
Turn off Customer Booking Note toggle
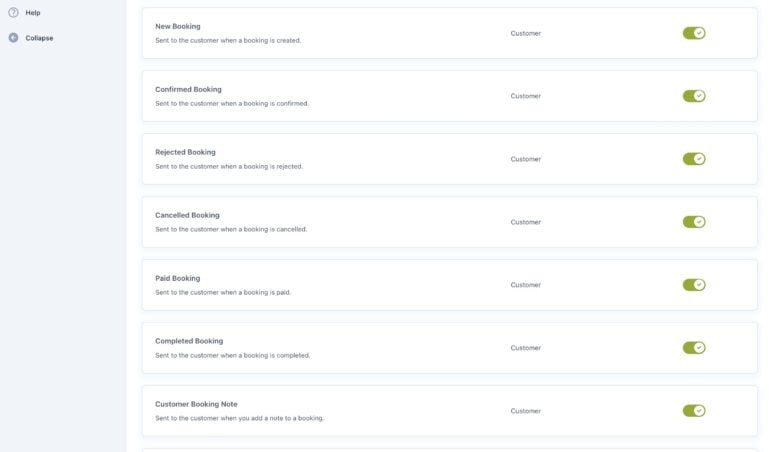[x=694, y=411]
